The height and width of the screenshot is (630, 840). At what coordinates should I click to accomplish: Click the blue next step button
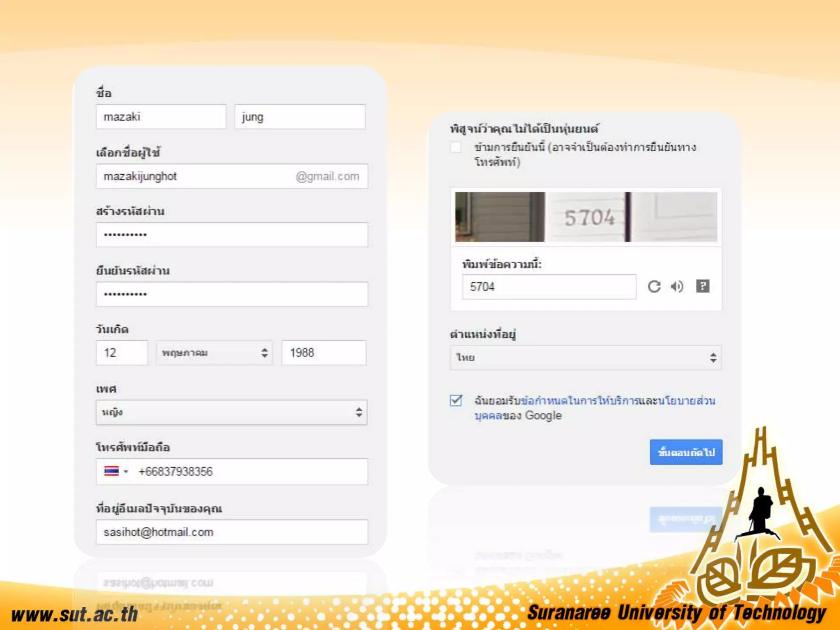(686, 452)
